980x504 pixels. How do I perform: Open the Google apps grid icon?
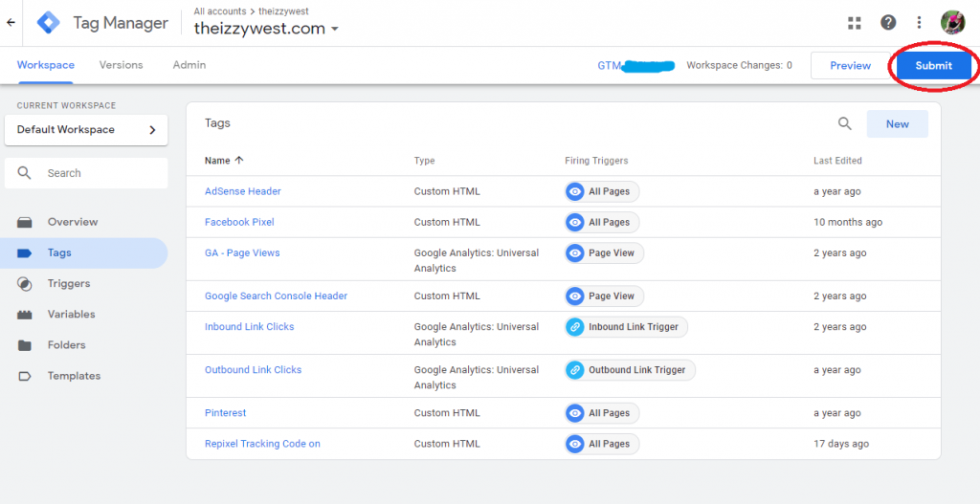pyautogui.click(x=855, y=23)
